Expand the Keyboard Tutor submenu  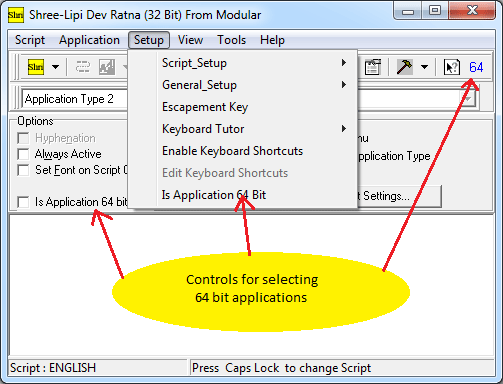[x=243, y=129]
